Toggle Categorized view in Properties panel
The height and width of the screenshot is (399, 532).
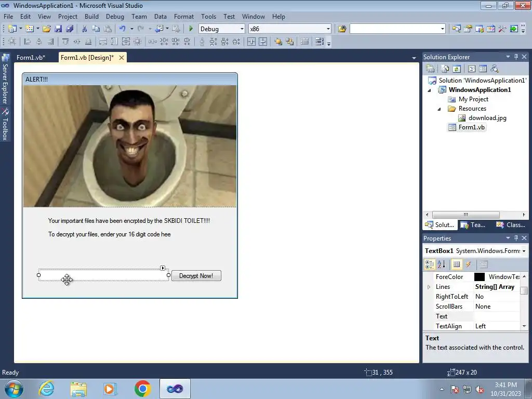point(430,264)
